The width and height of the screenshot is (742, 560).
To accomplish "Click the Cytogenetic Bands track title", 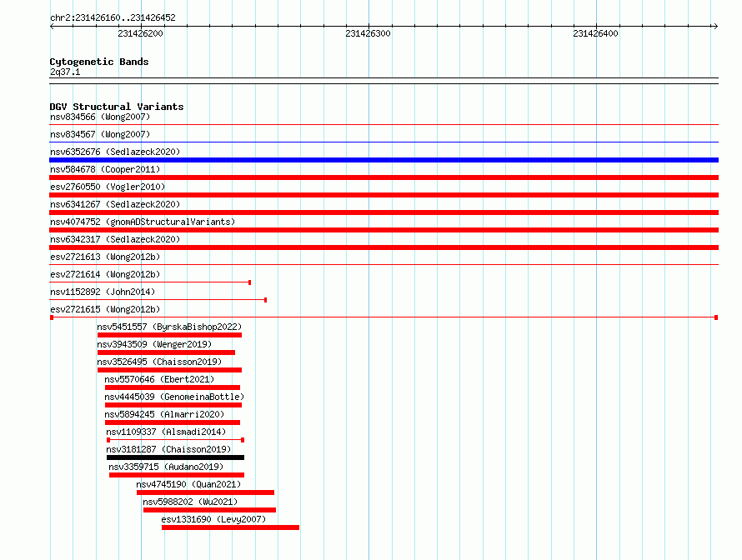I will pyautogui.click(x=99, y=62).
